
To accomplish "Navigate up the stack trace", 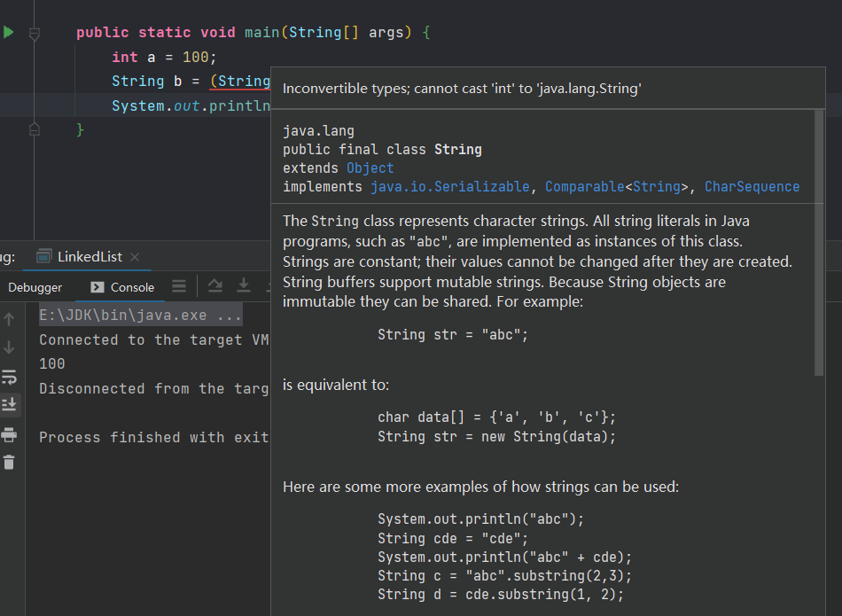I will [x=10, y=317].
